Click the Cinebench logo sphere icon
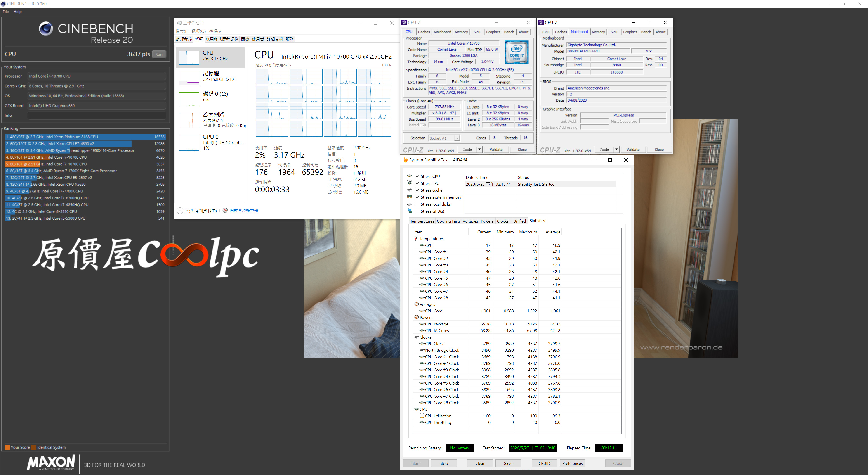This screenshot has height=475, width=868. (x=46, y=29)
